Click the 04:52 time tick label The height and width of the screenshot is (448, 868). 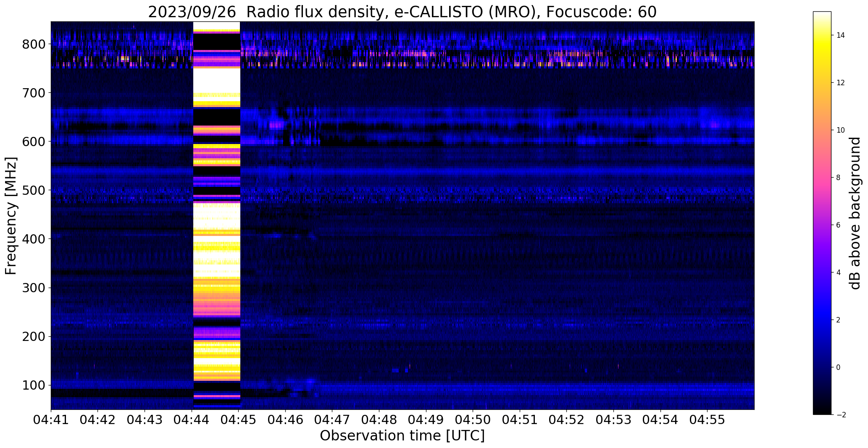pyautogui.click(x=567, y=419)
